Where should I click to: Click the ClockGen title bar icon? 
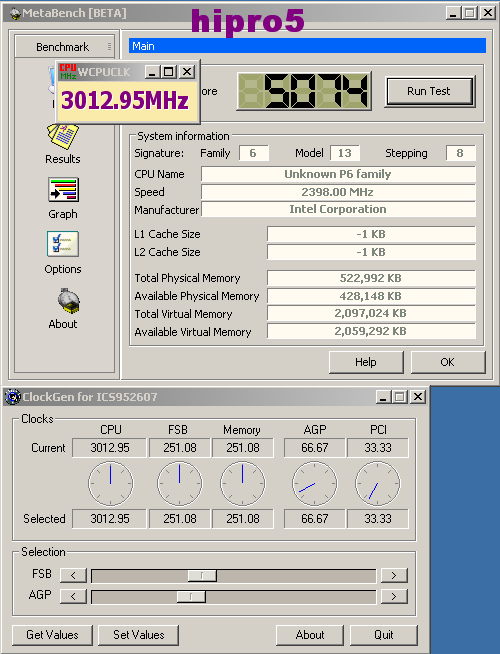(x=13, y=397)
